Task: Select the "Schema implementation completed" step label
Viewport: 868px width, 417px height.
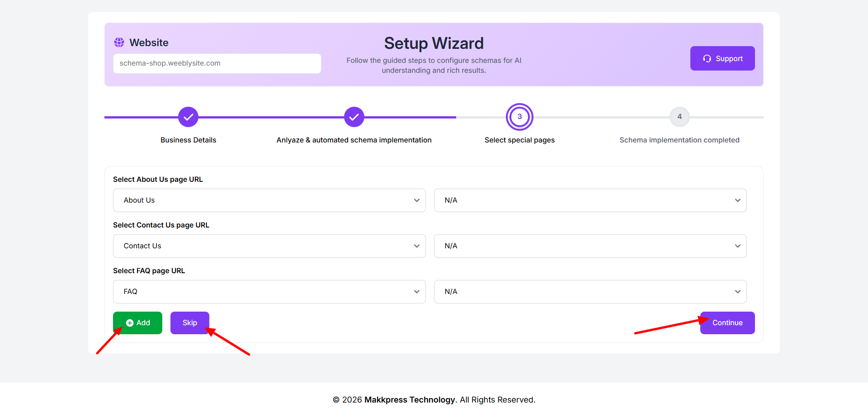Action: tap(679, 140)
